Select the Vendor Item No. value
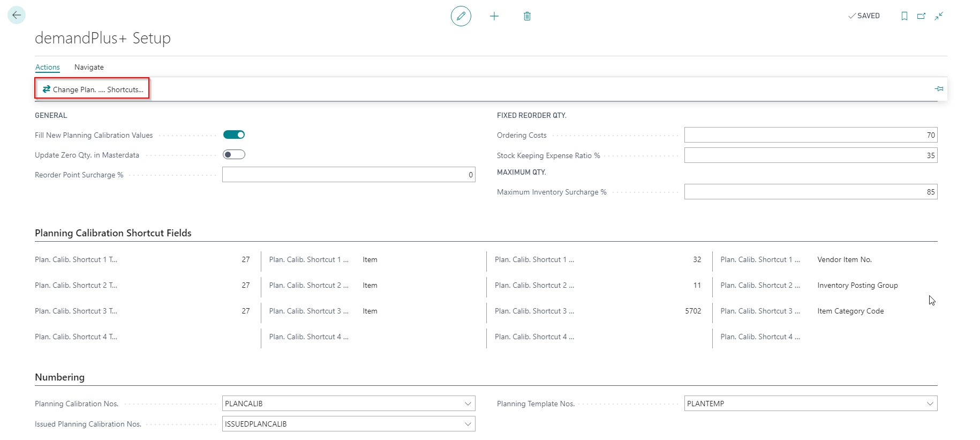Viewport: 980px width, 440px height. (x=845, y=259)
